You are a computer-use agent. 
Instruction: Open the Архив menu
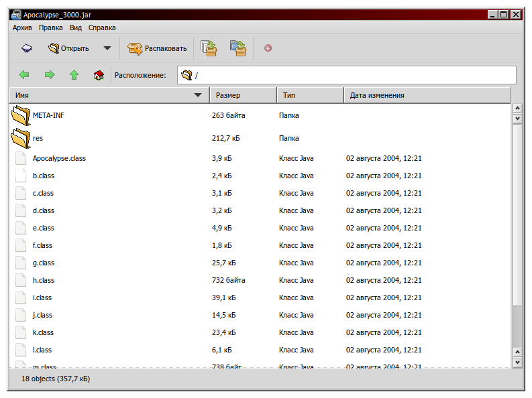coord(22,27)
